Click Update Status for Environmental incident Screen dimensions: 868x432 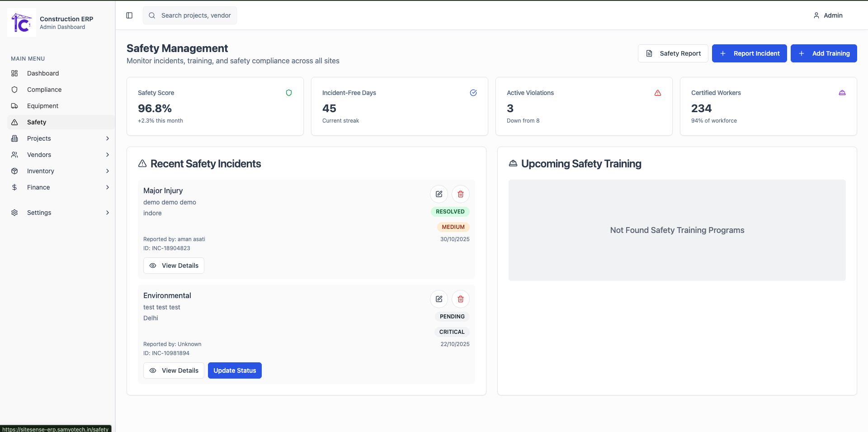click(x=235, y=370)
